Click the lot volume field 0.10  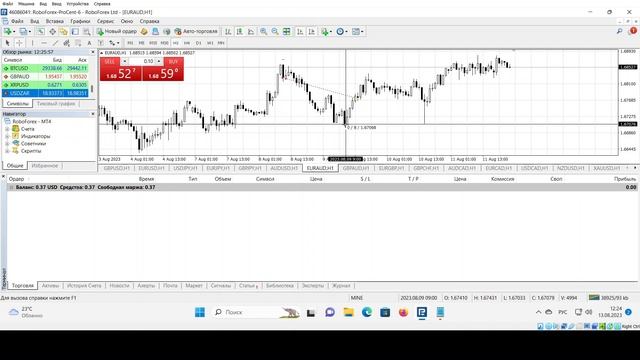[x=142, y=61]
